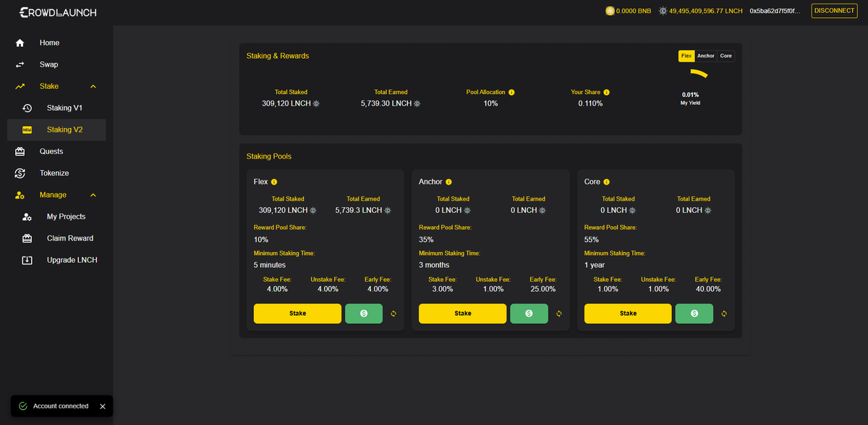Click the NEW badge beside Staking V2
The height and width of the screenshot is (425, 868).
(x=27, y=130)
